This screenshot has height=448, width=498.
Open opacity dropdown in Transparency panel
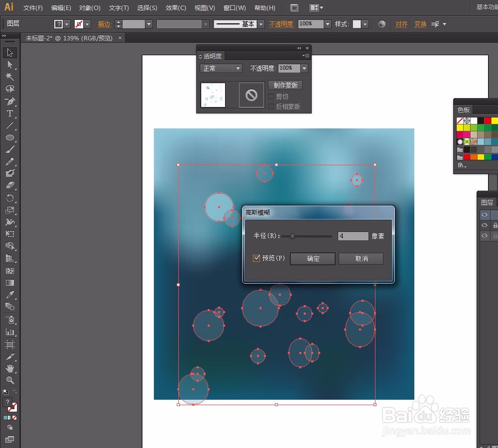click(x=304, y=68)
